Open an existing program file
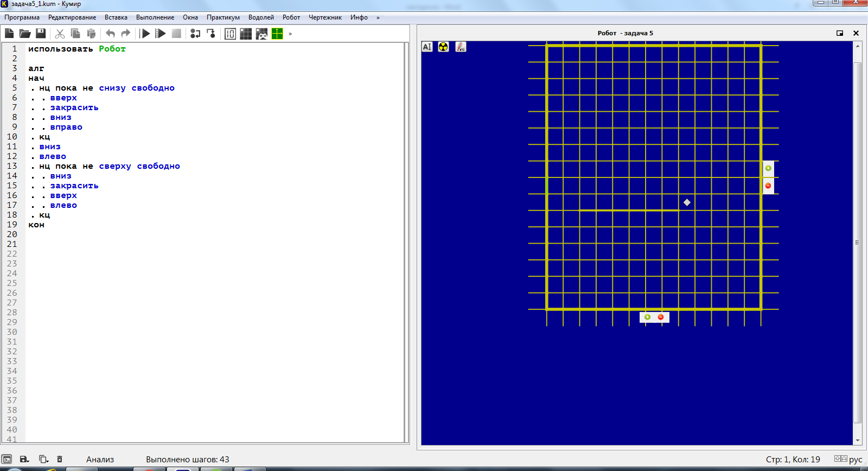The width and height of the screenshot is (868, 471). pos(25,34)
